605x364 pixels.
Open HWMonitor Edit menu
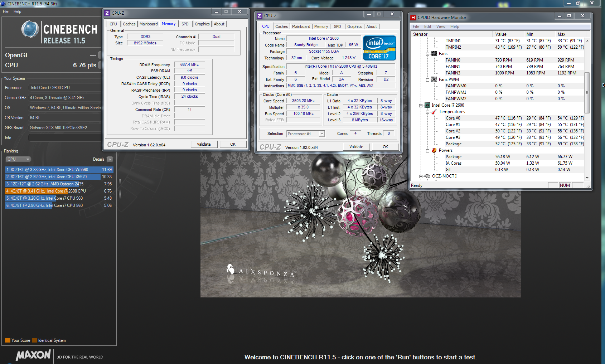[428, 26]
